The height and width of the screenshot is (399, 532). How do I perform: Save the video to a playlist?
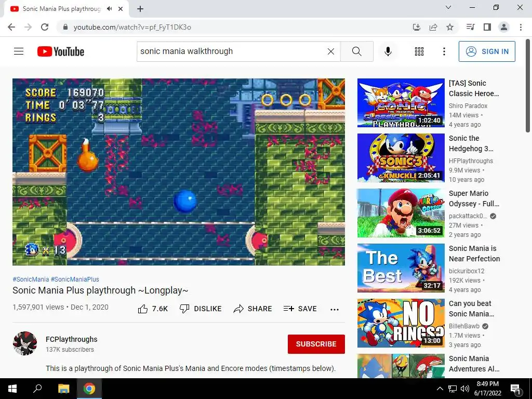click(300, 309)
